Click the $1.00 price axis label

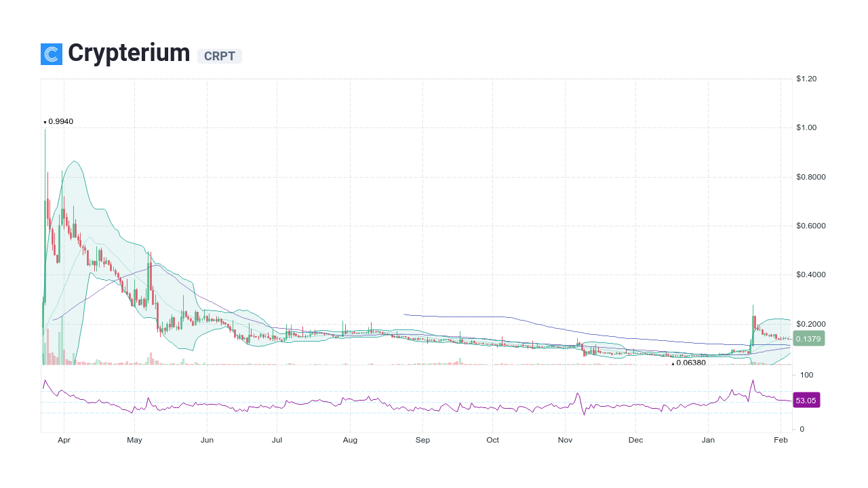click(806, 127)
